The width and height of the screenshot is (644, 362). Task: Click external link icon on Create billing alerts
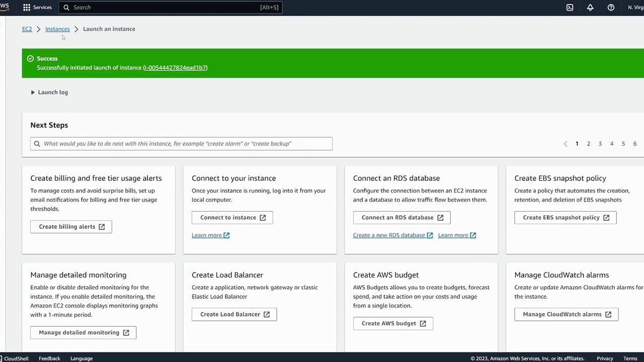[x=102, y=227]
